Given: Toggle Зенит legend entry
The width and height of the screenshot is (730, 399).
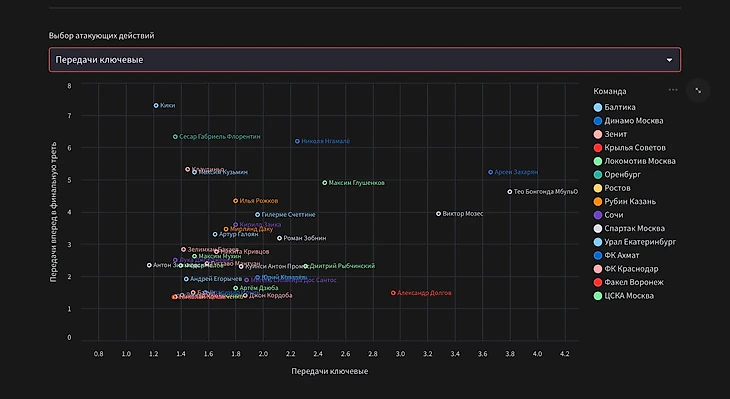Looking at the screenshot, I should tap(610, 134).
